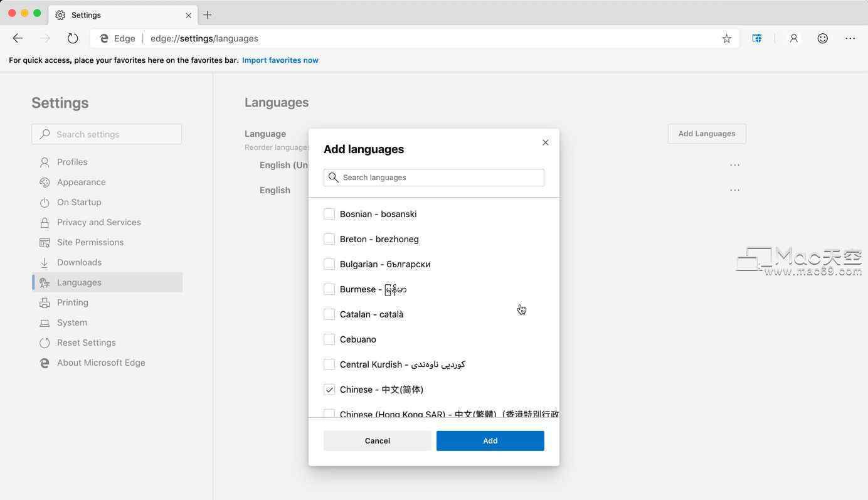Uncheck the Chinese simplified checkbox
Viewport: 868px width, 500px height.
[x=329, y=390]
